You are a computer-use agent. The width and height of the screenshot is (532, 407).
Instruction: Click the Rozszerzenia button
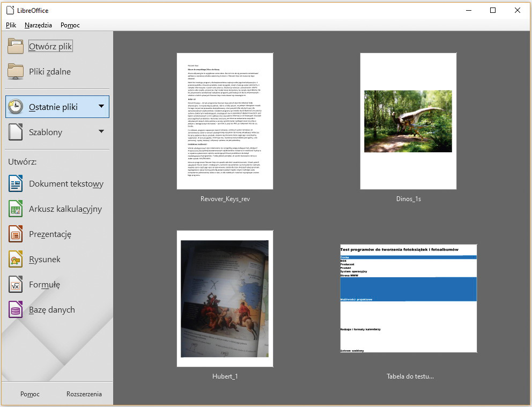(84, 394)
